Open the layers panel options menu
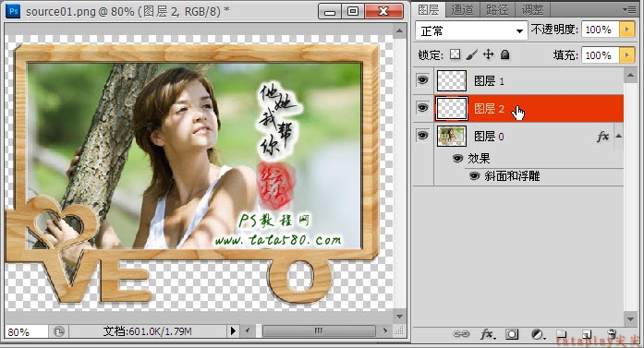This screenshot has height=348, width=644. (629, 9)
